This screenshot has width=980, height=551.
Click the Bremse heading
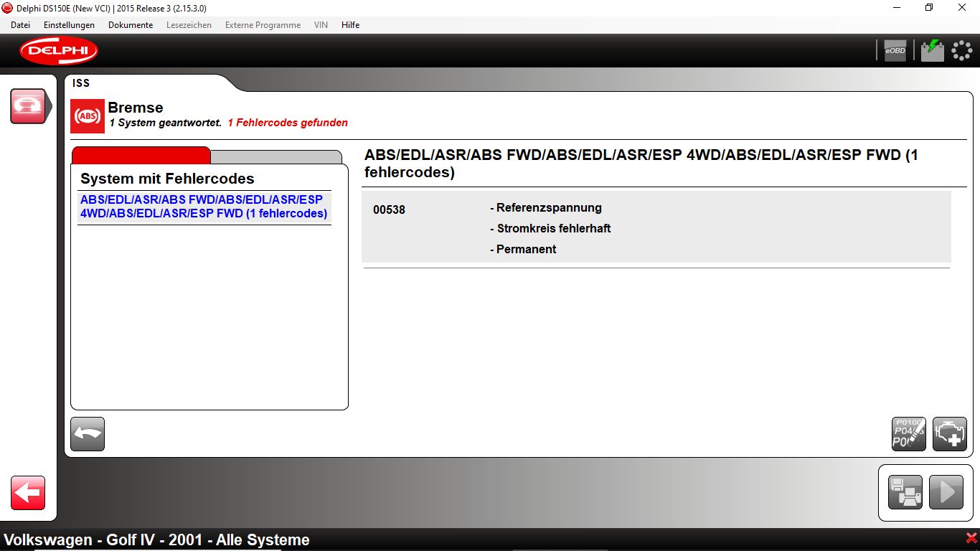click(x=136, y=108)
